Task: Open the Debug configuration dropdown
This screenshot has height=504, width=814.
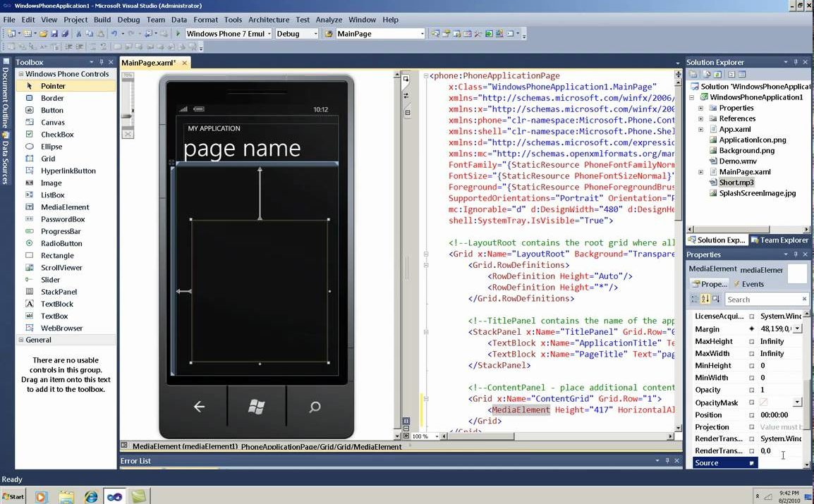Action: pyautogui.click(x=316, y=34)
